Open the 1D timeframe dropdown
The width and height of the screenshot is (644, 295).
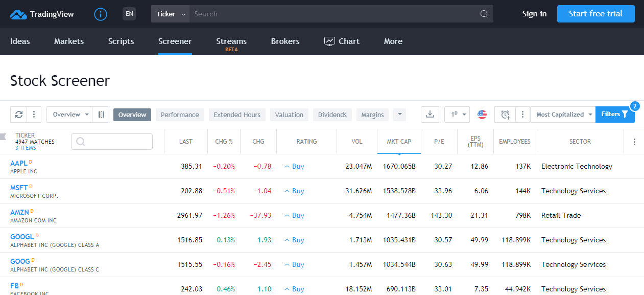[x=457, y=115]
